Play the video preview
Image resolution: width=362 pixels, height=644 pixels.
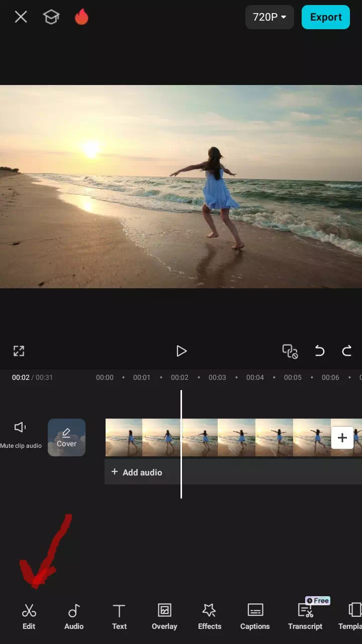pos(182,351)
